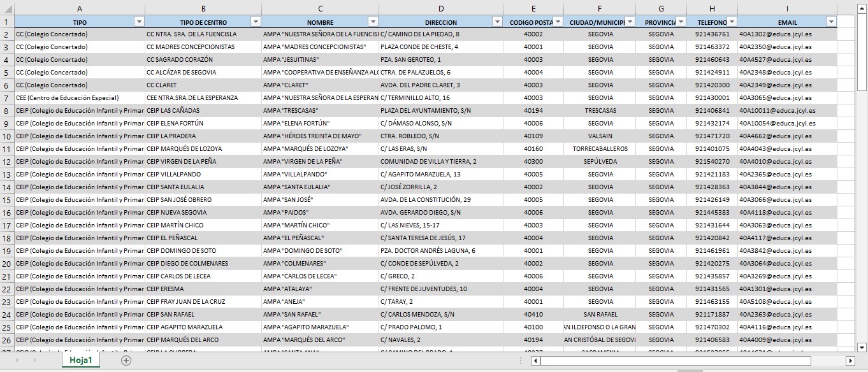
Task: Click the Select All corner triangle
Action: click(x=7, y=8)
